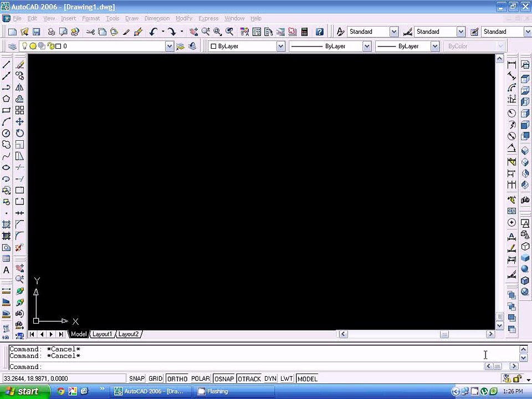
Task: Click the coordinates display readout
Action: coord(64,378)
